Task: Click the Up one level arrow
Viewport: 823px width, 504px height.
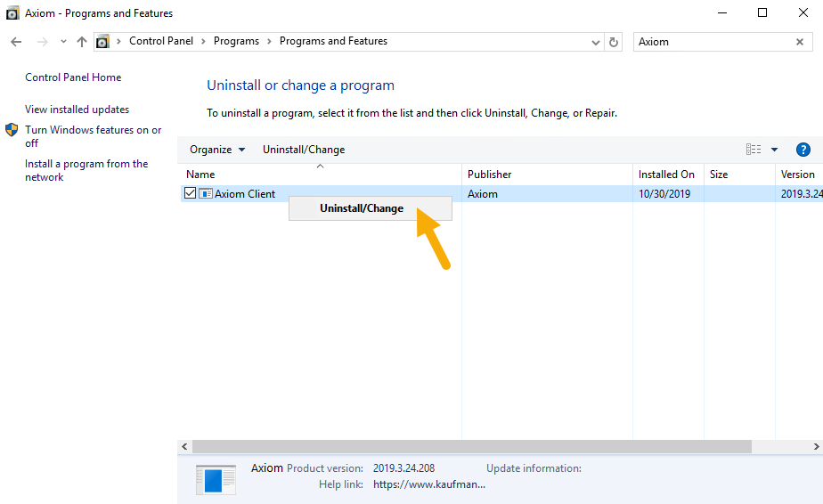Action: 82,42
